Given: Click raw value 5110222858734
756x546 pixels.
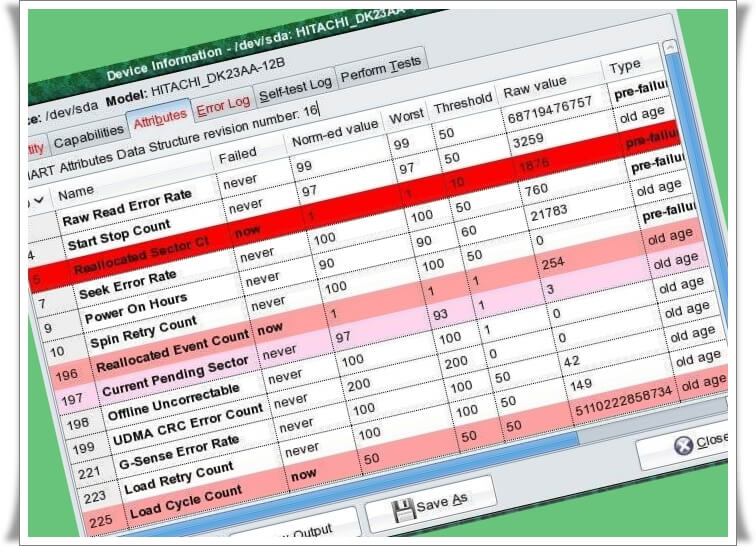Looking at the screenshot, I should [623, 399].
